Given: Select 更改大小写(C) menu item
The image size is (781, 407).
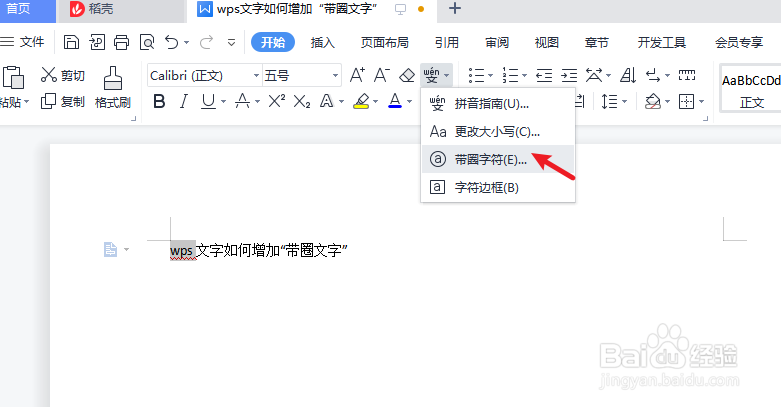Looking at the screenshot, I should 498,132.
